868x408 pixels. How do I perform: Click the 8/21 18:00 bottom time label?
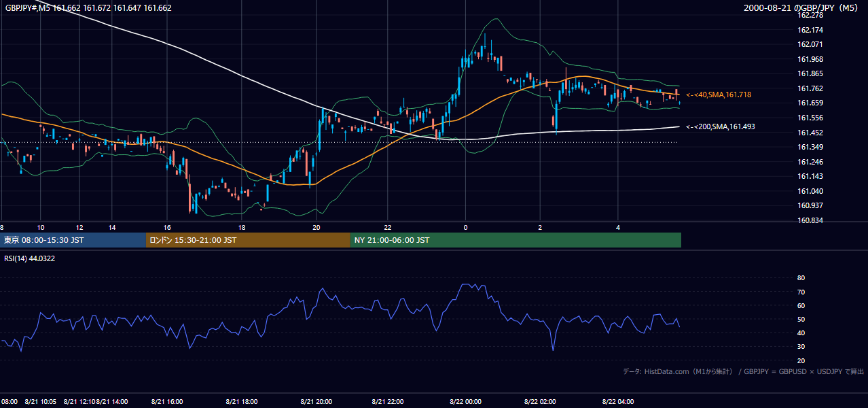(242, 402)
